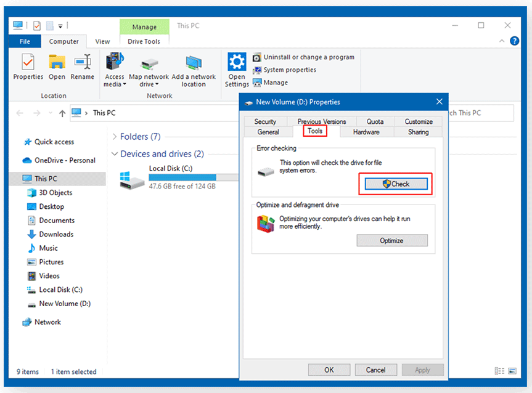Open System properties from ribbon
Image resolution: width=532 pixels, height=393 pixels.
(x=284, y=70)
